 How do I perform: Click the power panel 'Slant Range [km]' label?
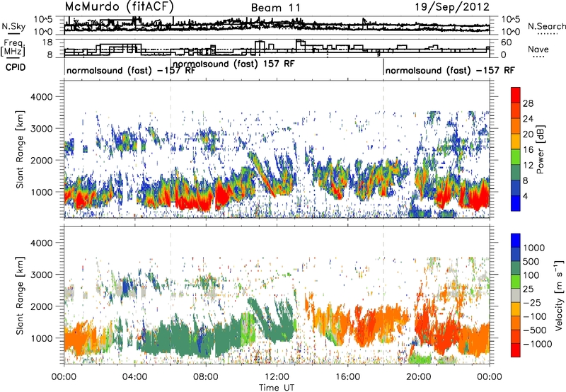(20, 149)
